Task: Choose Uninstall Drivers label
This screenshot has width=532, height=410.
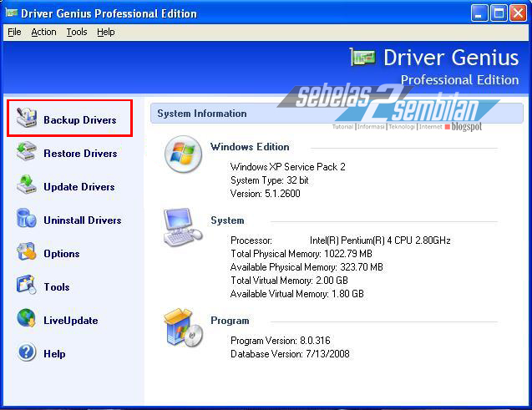Action: [x=83, y=220]
